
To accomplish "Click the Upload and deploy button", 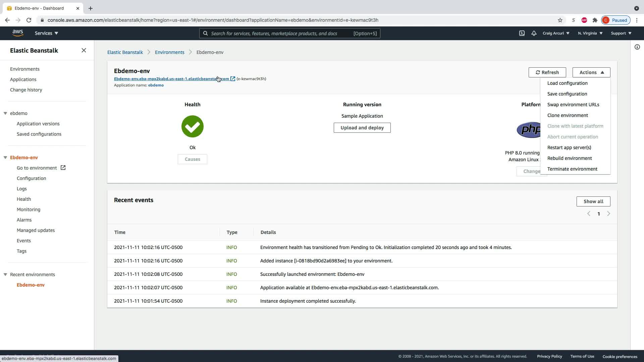I will click(362, 128).
